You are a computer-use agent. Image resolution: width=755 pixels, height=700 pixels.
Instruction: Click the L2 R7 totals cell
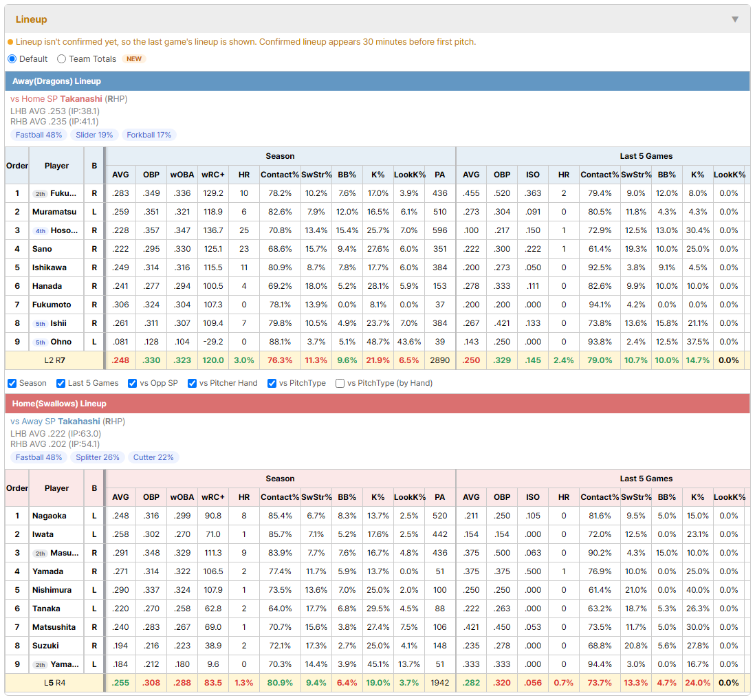(x=54, y=360)
